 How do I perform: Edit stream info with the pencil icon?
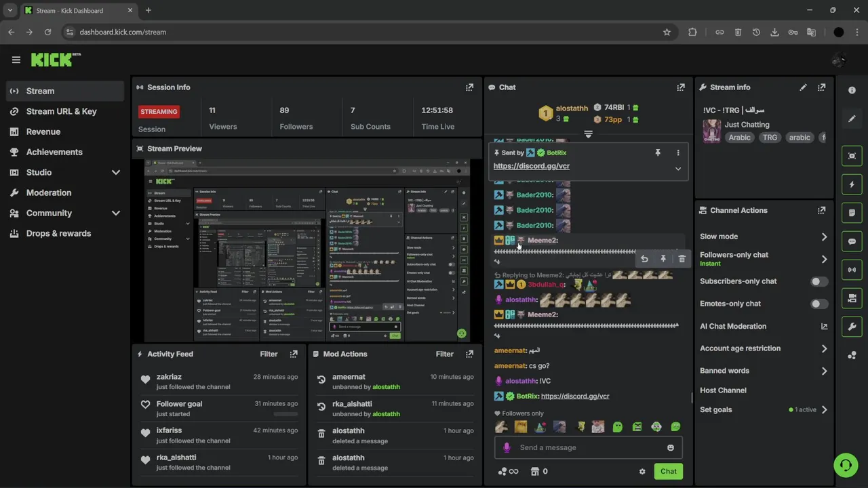(x=803, y=87)
